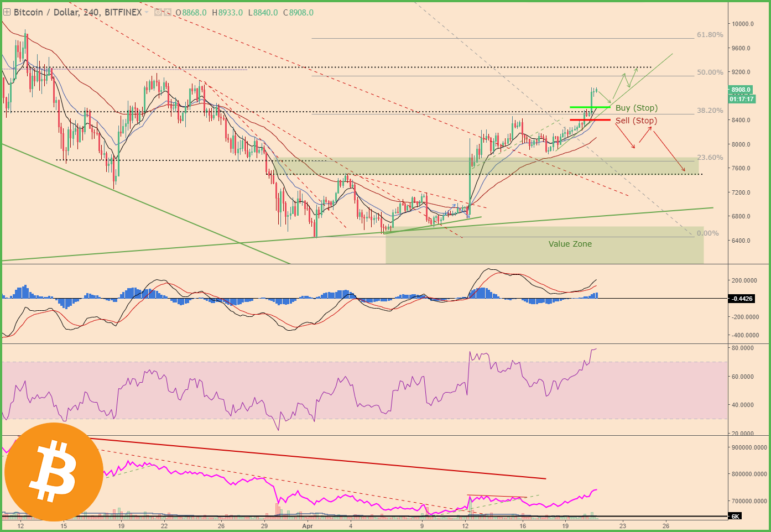771x532 pixels.
Task: Click the MACD 200.0000 scale label
Action: coord(744,280)
